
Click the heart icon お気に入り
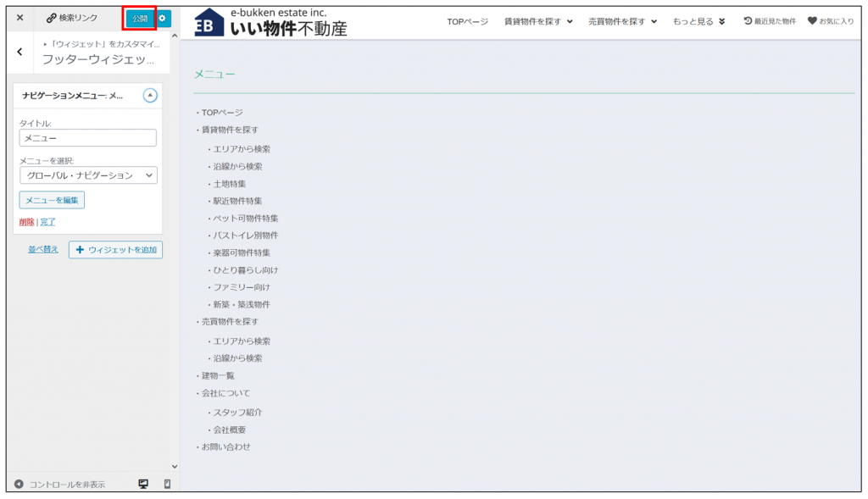[812, 21]
